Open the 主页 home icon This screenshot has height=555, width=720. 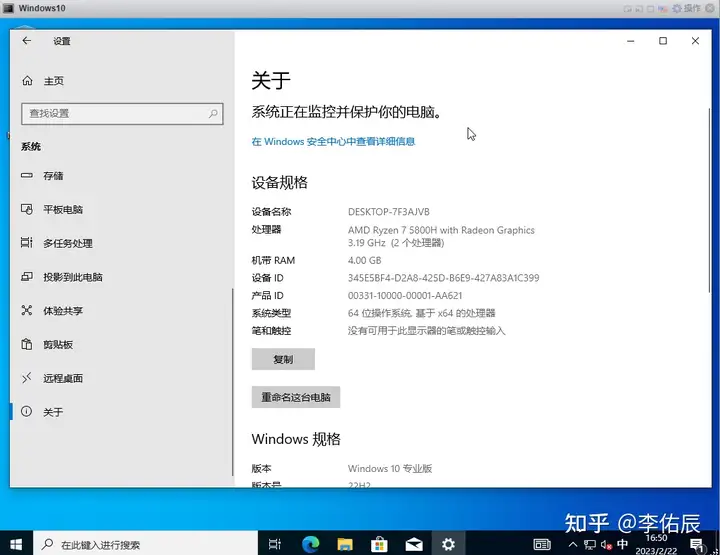click(28, 81)
